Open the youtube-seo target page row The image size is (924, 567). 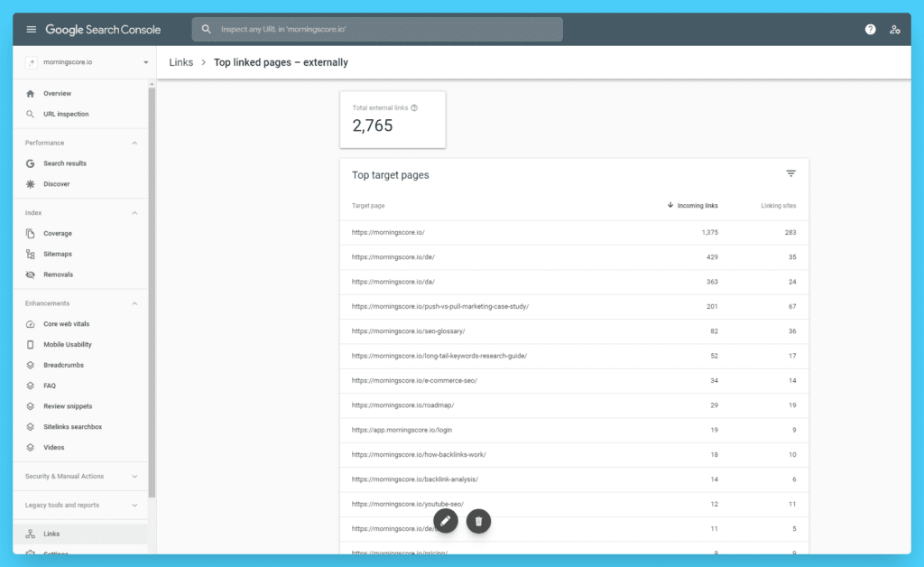(x=574, y=505)
